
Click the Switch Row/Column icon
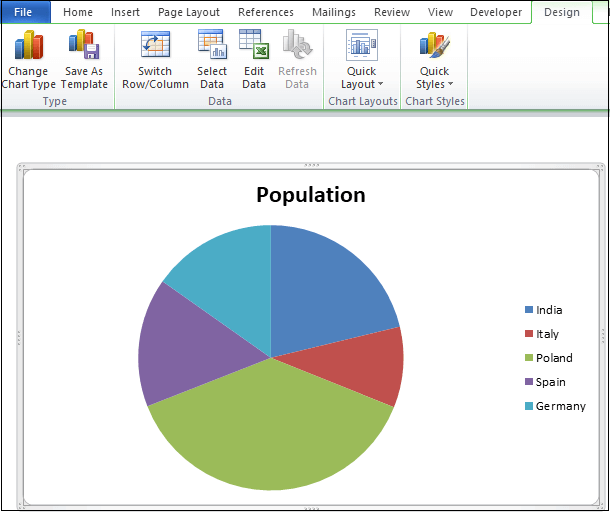(x=155, y=46)
